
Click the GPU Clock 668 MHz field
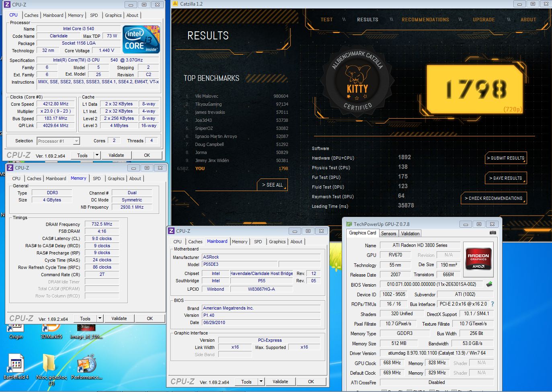coord(392,363)
